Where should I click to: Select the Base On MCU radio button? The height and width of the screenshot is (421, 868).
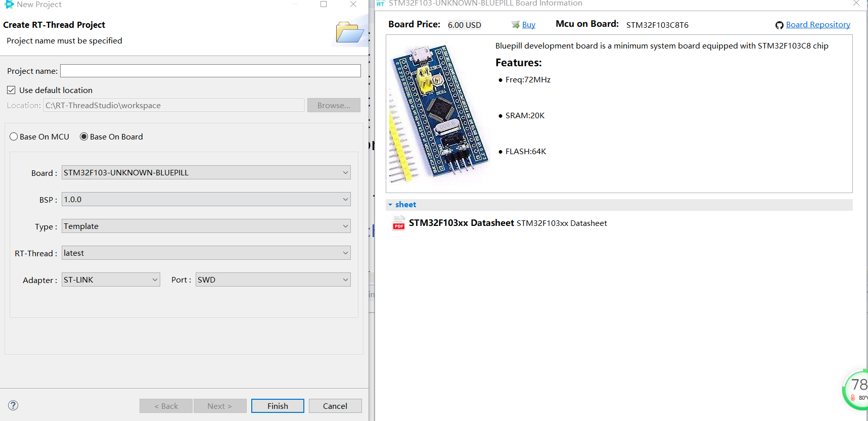14,136
